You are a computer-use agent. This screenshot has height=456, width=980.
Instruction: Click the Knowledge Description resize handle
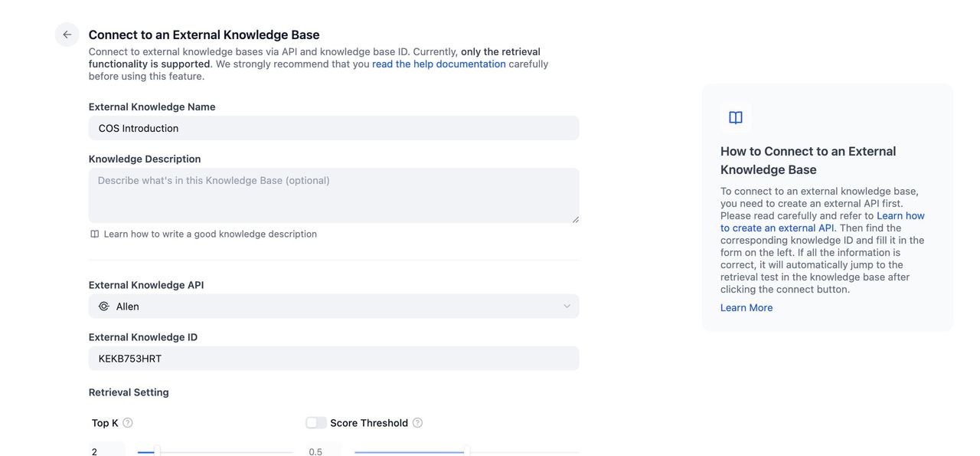pyautogui.click(x=575, y=219)
